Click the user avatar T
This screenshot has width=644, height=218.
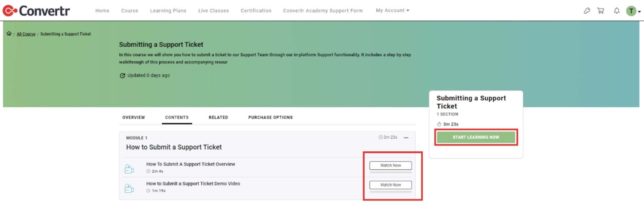[631, 11]
